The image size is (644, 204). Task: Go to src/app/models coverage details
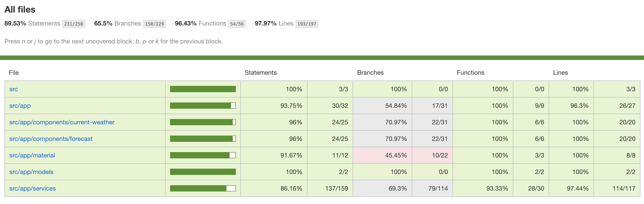point(31,172)
